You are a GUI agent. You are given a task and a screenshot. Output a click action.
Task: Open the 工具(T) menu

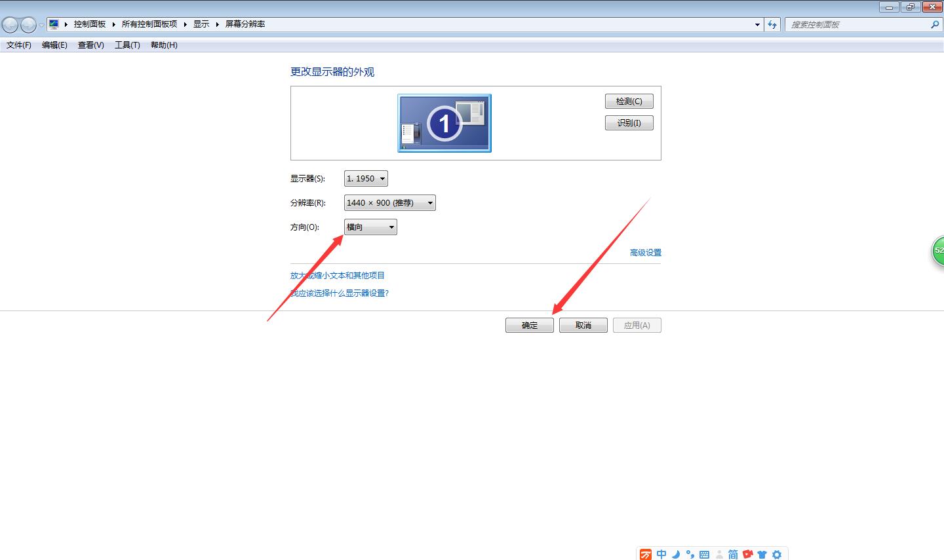(127, 45)
